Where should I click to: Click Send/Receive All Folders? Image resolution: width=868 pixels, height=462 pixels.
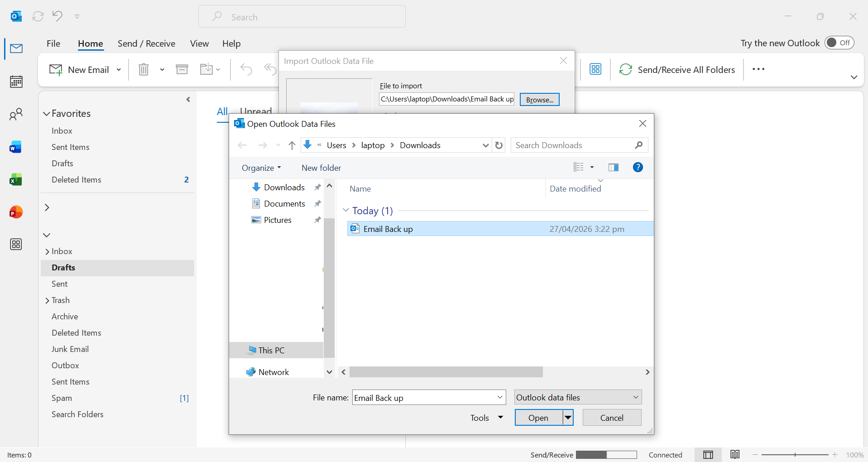pos(677,70)
